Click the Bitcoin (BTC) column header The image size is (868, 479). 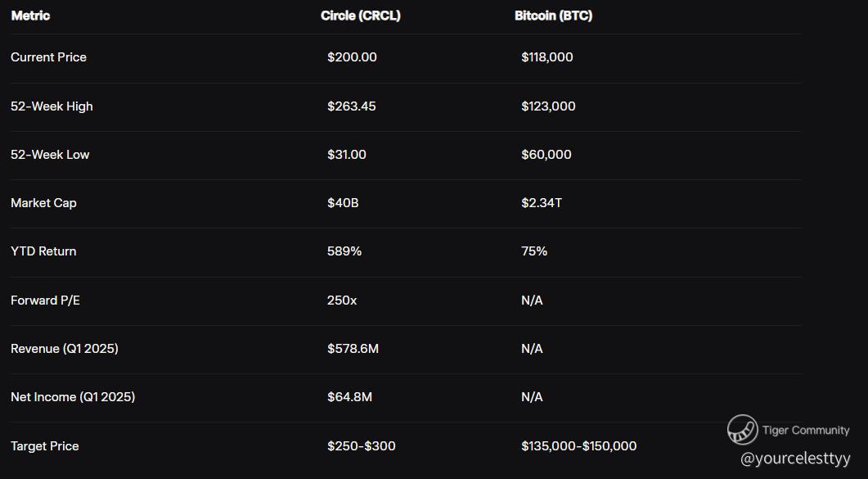(x=553, y=16)
